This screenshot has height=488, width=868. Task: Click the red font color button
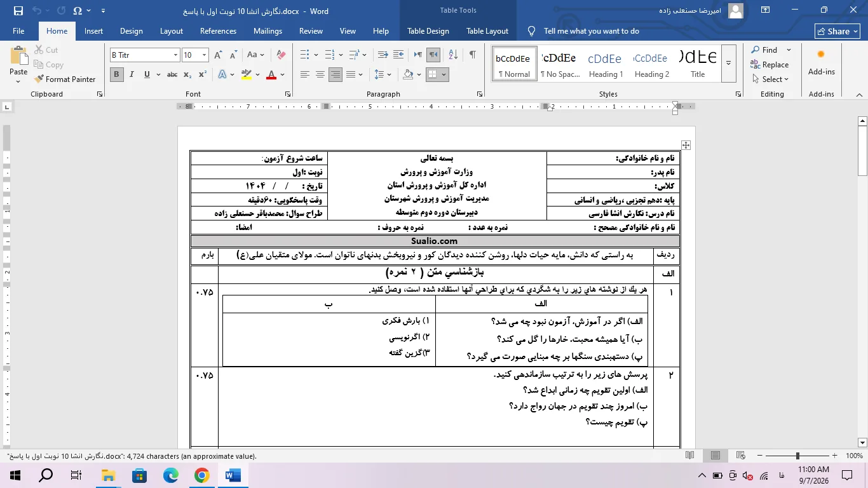tap(271, 74)
